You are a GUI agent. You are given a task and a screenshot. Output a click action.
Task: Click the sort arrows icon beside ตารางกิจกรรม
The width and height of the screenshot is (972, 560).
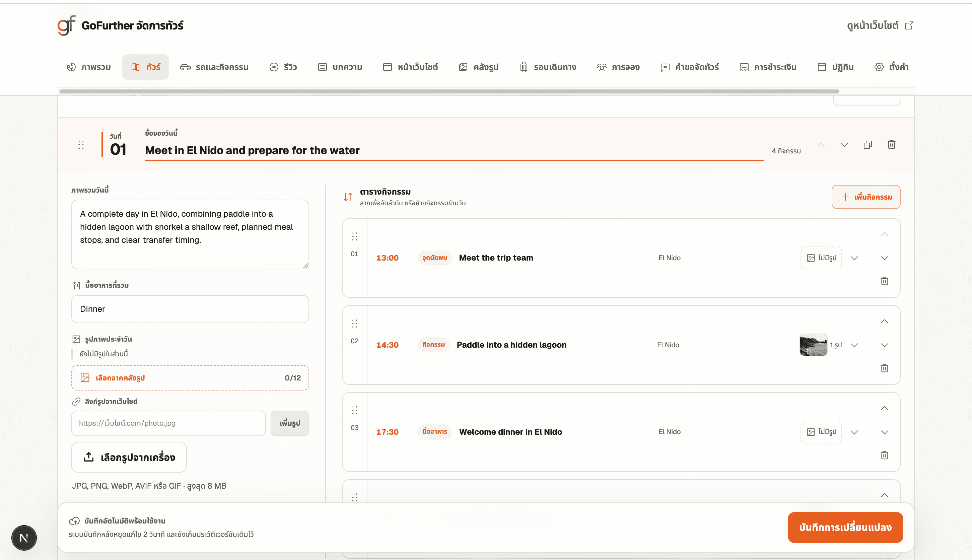(348, 197)
